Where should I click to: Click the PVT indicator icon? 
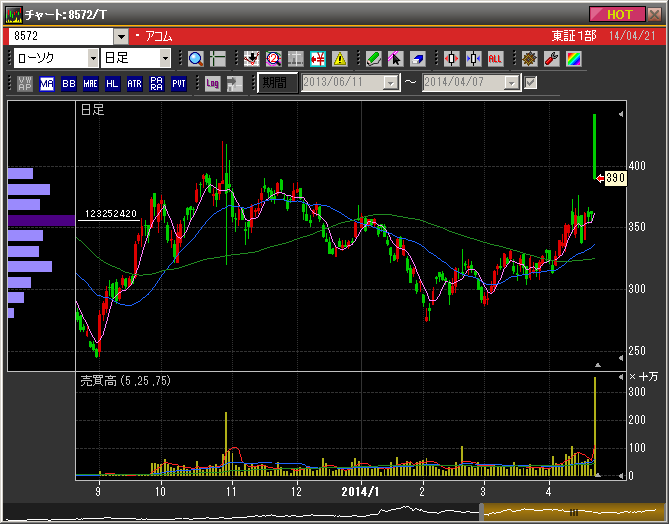178,83
